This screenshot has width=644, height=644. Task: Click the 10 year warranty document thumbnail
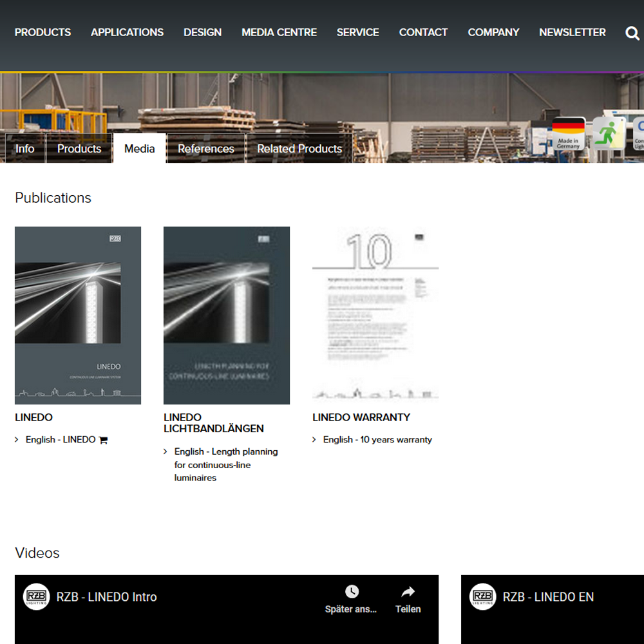point(375,316)
